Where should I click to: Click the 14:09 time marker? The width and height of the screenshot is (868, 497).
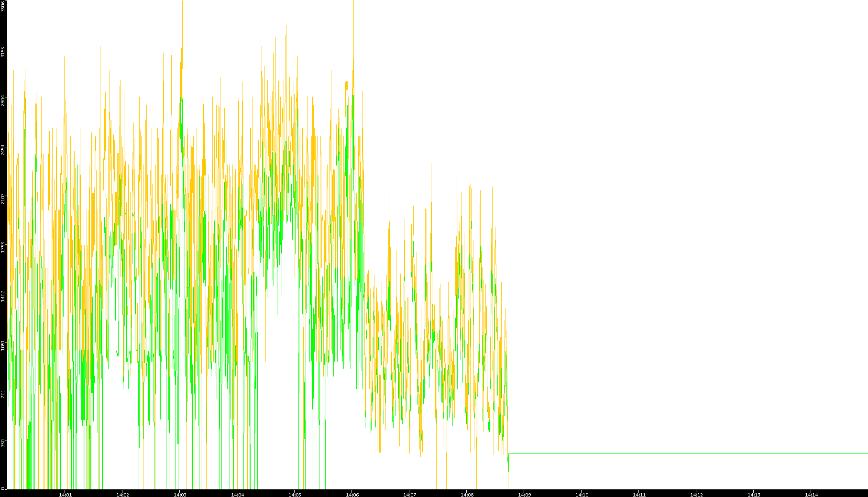(524, 494)
